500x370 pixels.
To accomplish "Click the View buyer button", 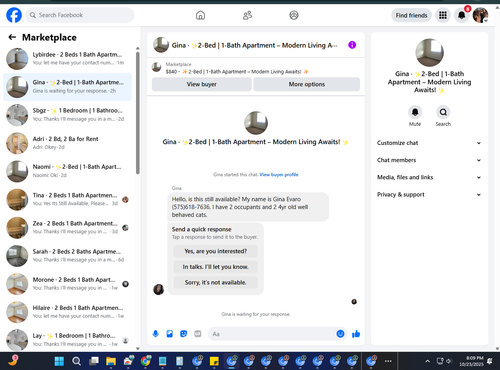I will (202, 84).
